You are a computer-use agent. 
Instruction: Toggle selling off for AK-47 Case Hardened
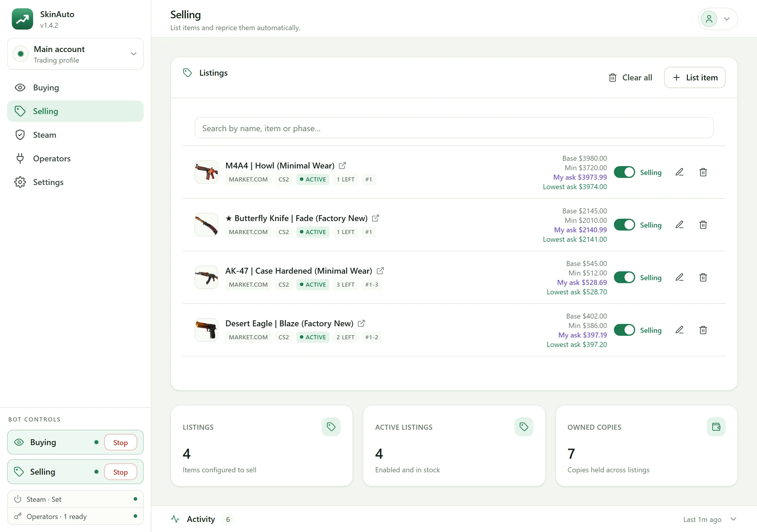pos(624,278)
